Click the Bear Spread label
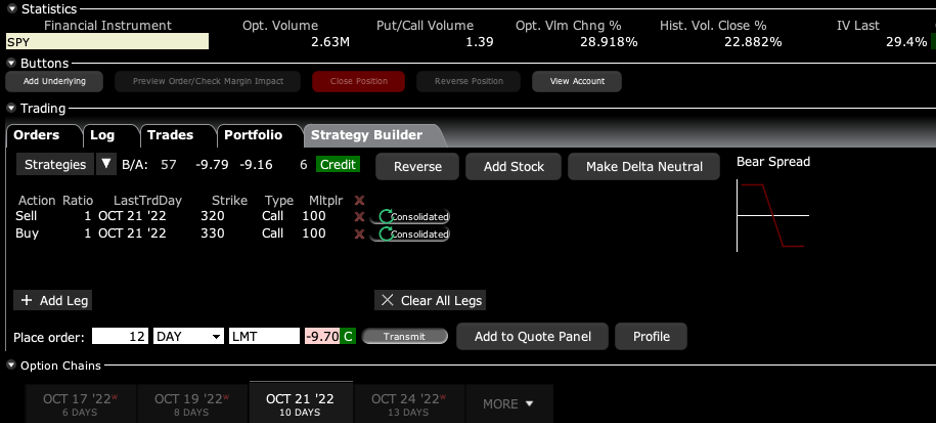Viewport: 936px width, 423px height. pyautogui.click(x=773, y=162)
